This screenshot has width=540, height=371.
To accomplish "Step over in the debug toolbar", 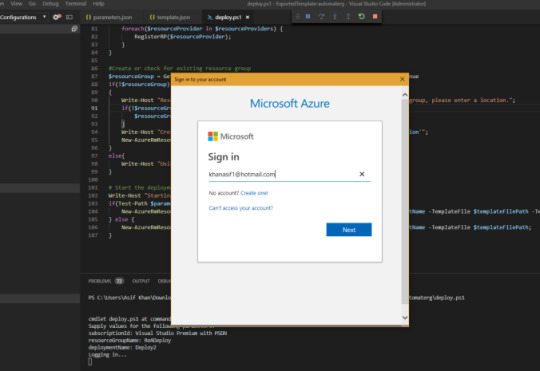I will click(321, 16).
